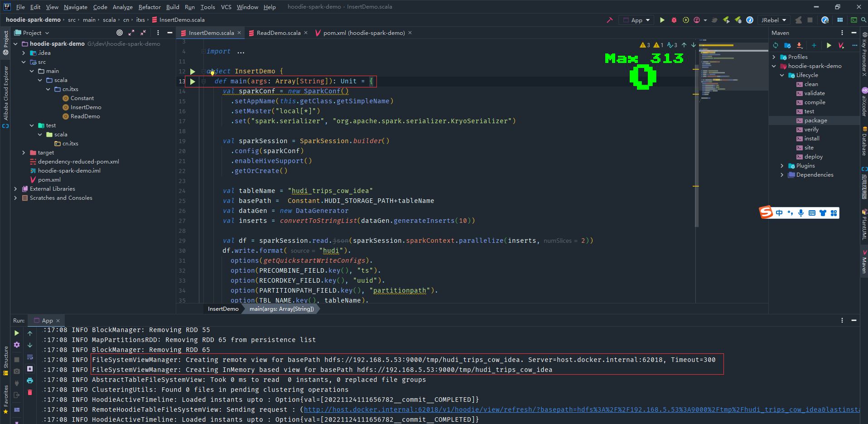The image size is (868, 424).
Task: Run App with the green play button
Action: (x=662, y=20)
